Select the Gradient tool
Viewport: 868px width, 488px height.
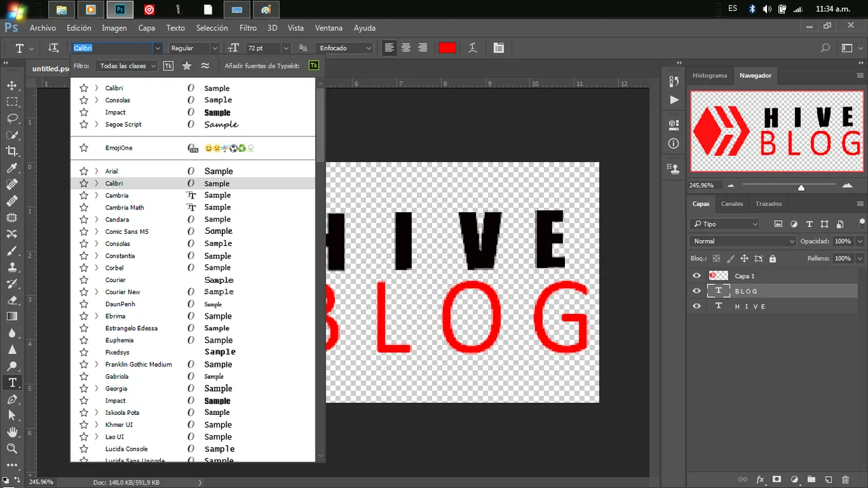(12, 317)
